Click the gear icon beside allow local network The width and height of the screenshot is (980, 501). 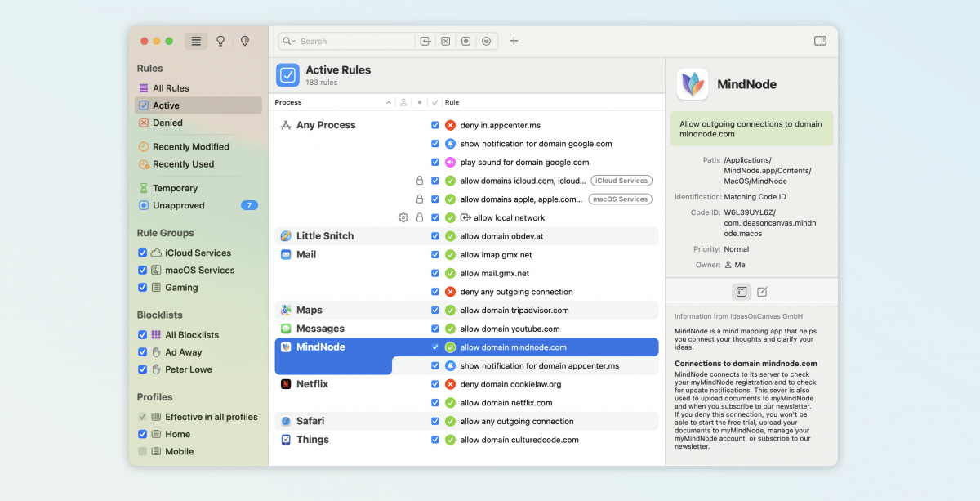tap(403, 218)
